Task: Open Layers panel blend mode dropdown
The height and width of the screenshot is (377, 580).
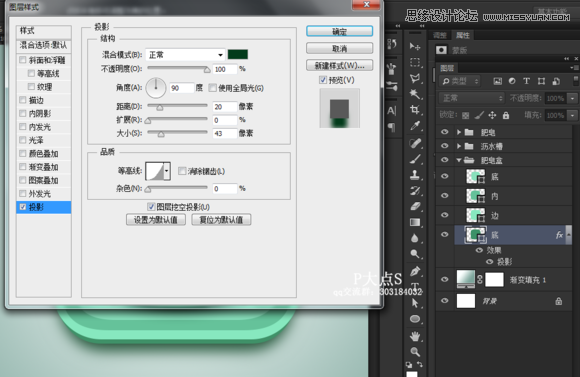Action: point(472,98)
